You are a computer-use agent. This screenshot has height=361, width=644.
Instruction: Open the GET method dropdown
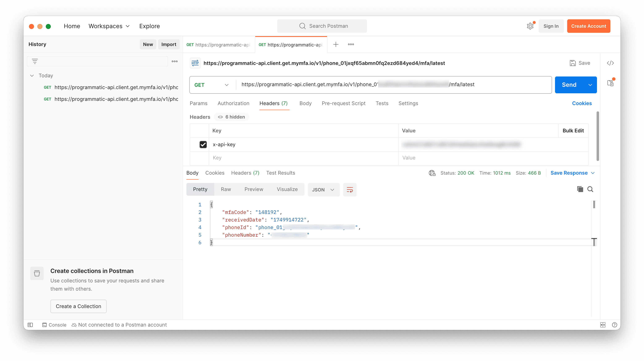[x=212, y=85]
